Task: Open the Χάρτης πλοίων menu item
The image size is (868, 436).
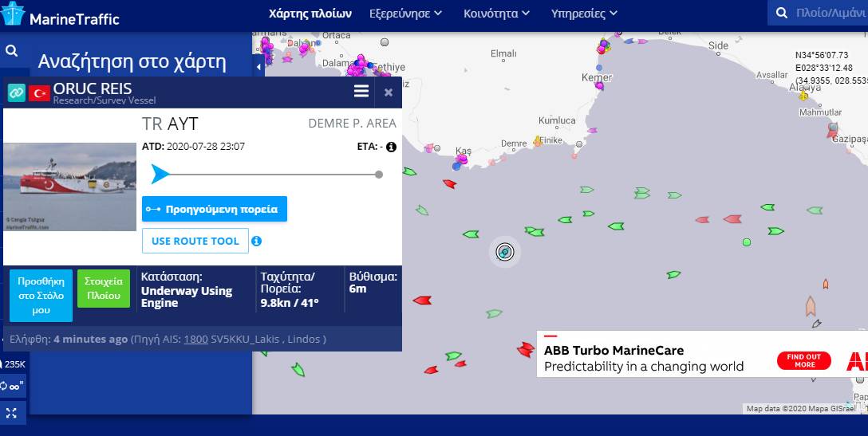Action: [x=310, y=14]
